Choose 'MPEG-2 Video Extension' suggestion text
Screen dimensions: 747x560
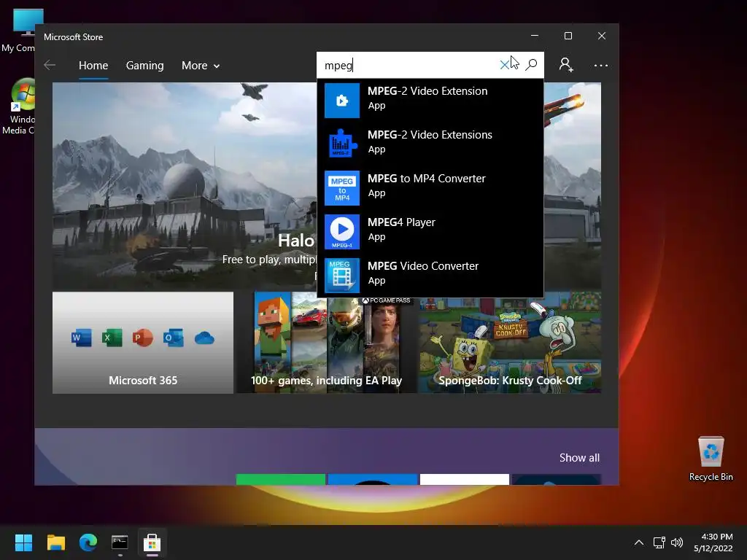point(427,91)
